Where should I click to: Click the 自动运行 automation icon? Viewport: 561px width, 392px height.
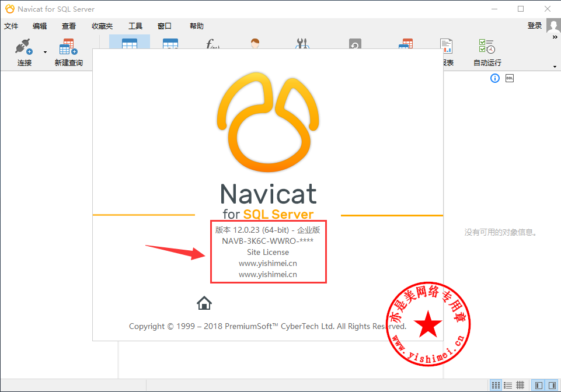pyautogui.click(x=487, y=47)
